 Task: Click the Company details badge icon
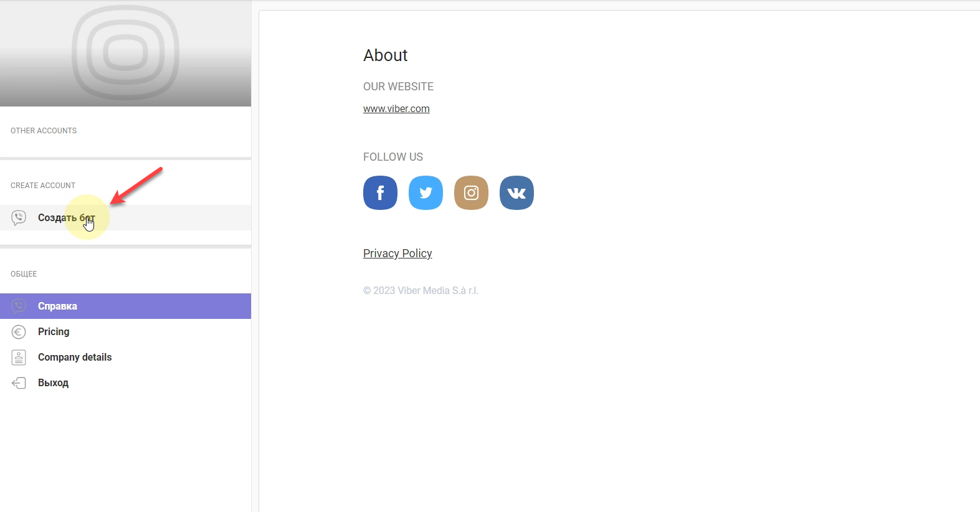19,358
